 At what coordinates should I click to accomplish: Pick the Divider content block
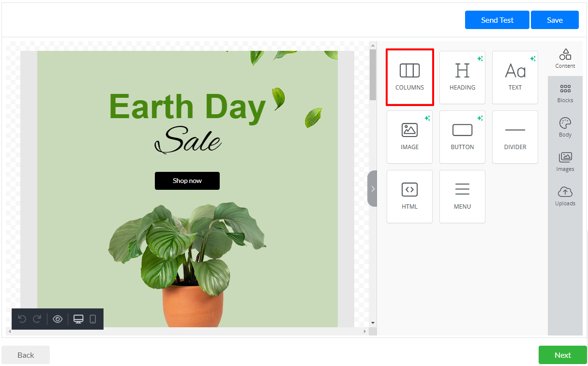515,137
